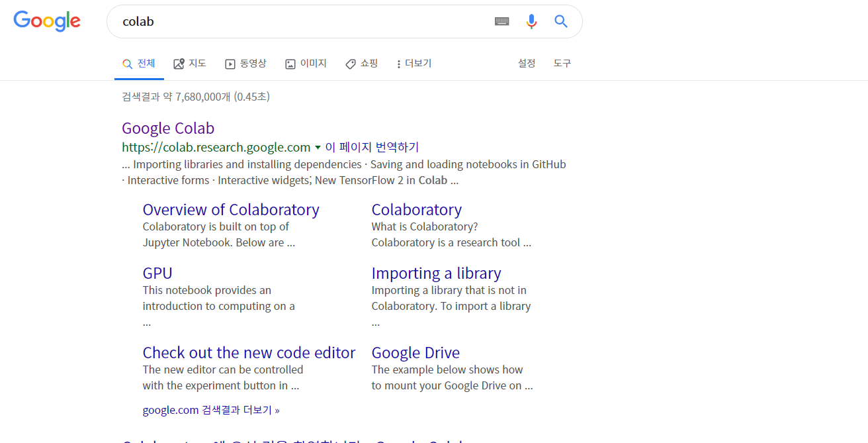Image resolution: width=868 pixels, height=443 pixels.
Task: Click the blue magnifier search button
Action: point(561,21)
